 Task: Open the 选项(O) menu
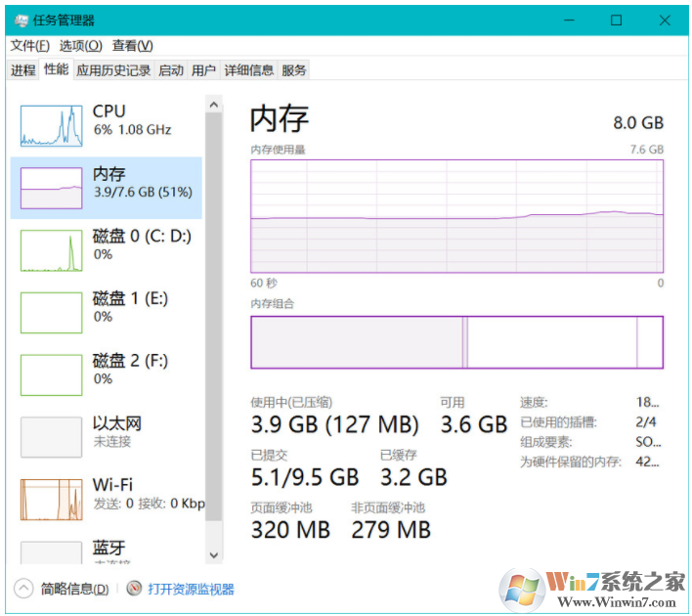(80, 46)
